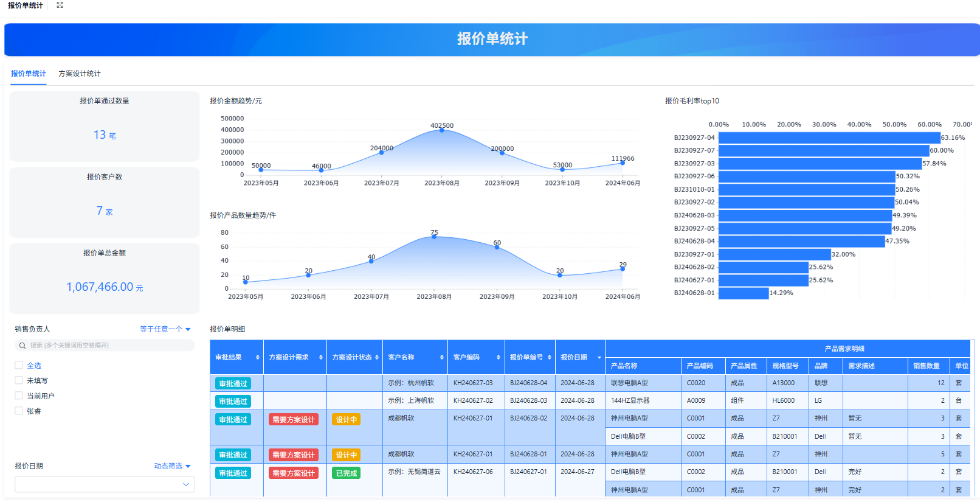Image resolution: width=980 pixels, height=502 pixels.
Task: Click 审批通过 tag for BJ240628-03 row
Action: point(233,402)
